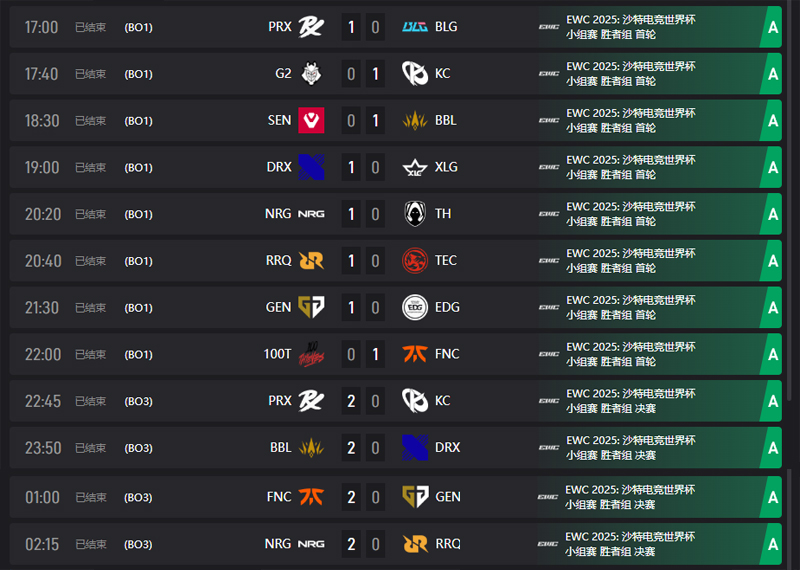The image size is (800, 570).
Task: Open the G2 team logo
Action: point(311,73)
